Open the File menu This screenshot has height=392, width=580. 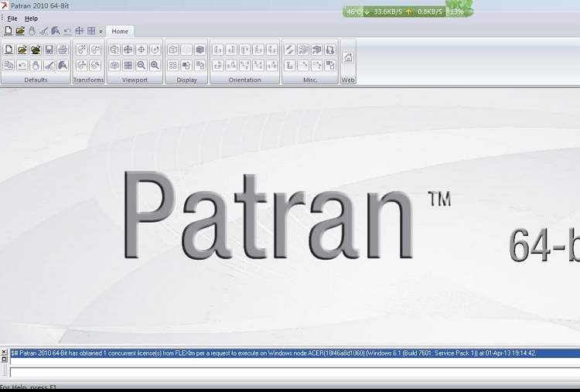(x=12, y=19)
